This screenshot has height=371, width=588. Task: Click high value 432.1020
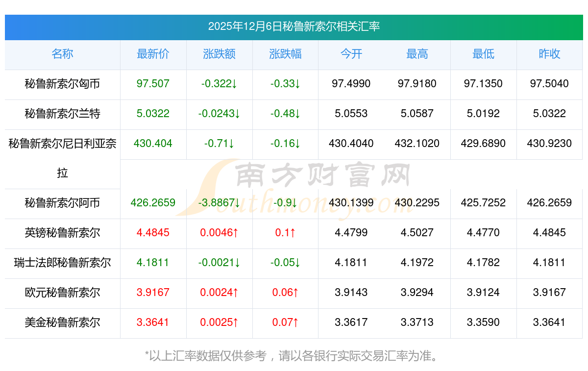click(x=417, y=144)
